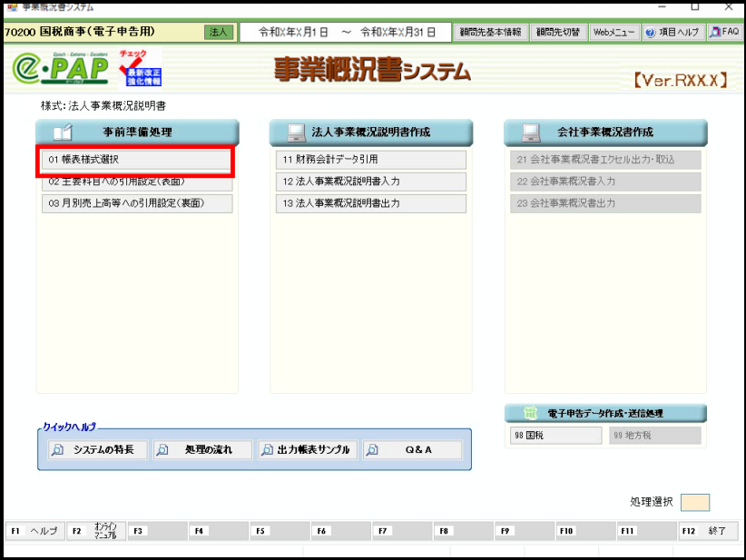This screenshot has width=746, height=560.
Task: Click the 会社事業概況書作成 header computer icon
Action: (532, 133)
